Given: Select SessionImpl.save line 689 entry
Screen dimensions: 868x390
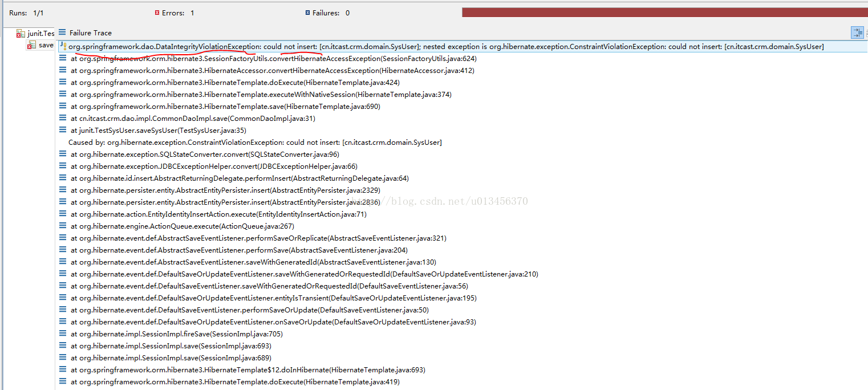Looking at the screenshot, I should (171, 358).
